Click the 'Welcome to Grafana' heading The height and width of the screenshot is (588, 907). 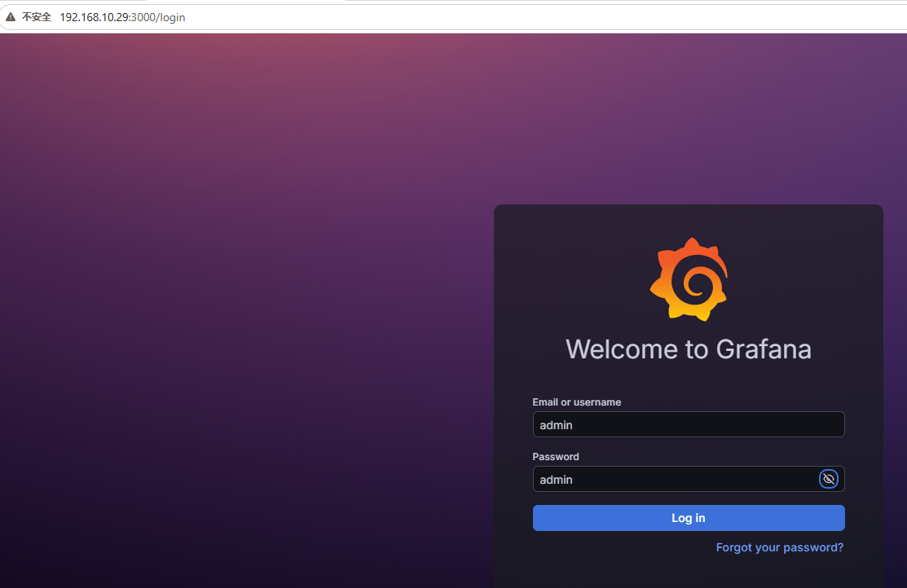(689, 349)
